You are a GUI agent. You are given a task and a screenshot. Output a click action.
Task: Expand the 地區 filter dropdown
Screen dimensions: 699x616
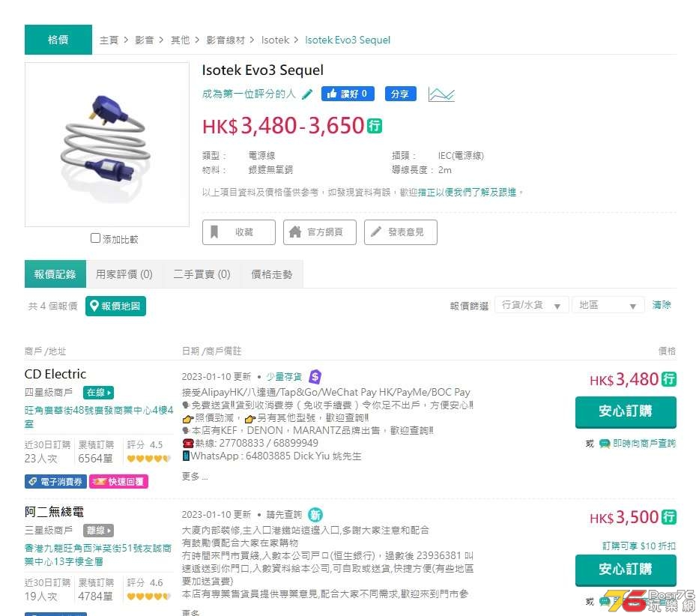click(608, 305)
